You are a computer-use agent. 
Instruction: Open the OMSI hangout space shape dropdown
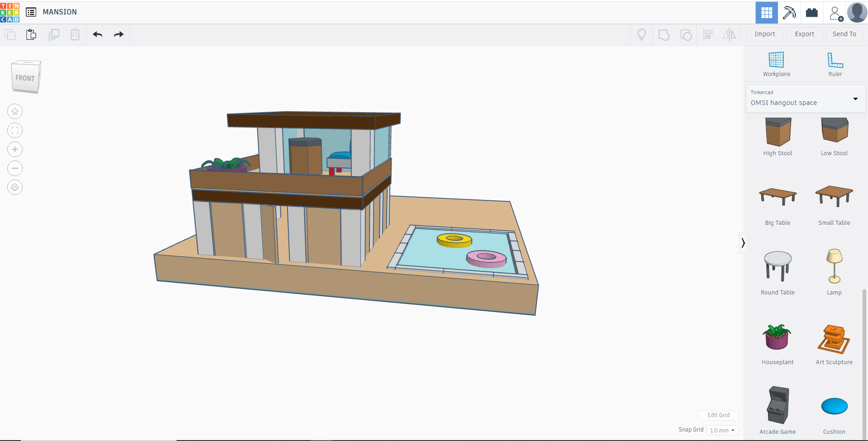click(855, 99)
